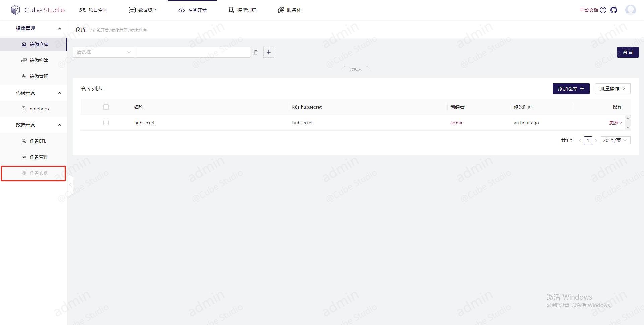
Task: Open the 20 条/页 page size dropdown
Action: tap(615, 140)
